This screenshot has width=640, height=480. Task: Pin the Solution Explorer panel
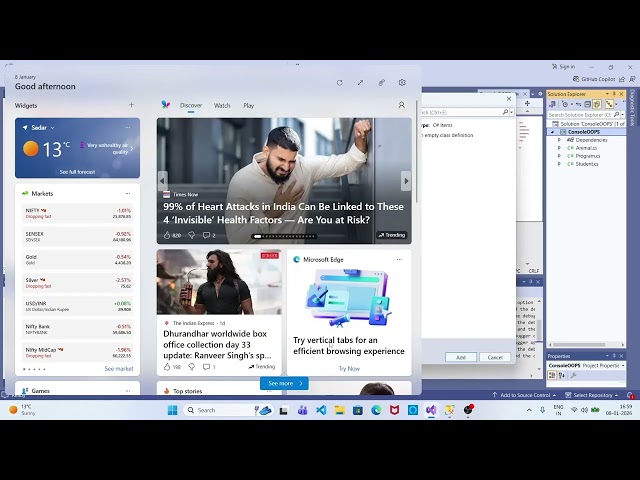(x=614, y=94)
